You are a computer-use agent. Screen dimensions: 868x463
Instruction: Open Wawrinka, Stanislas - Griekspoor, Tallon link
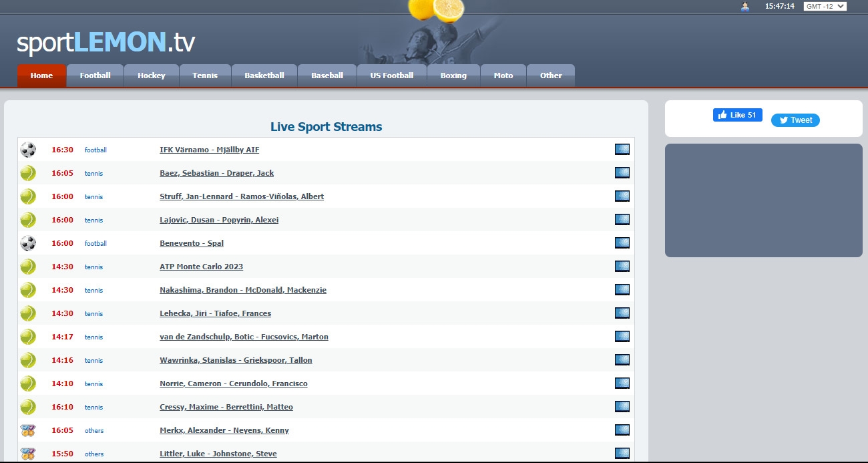tap(236, 360)
